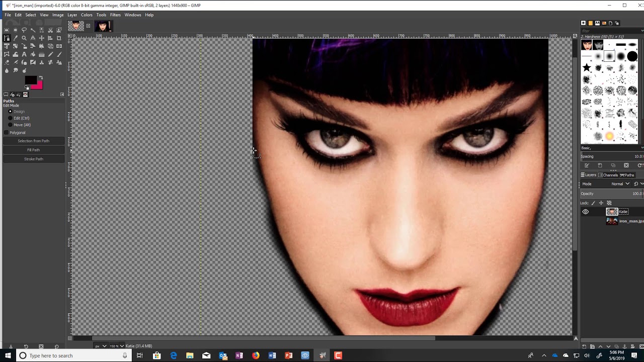The image size is (644, 362).
Task: Open the Colors menu
Action: pos(87,15)
